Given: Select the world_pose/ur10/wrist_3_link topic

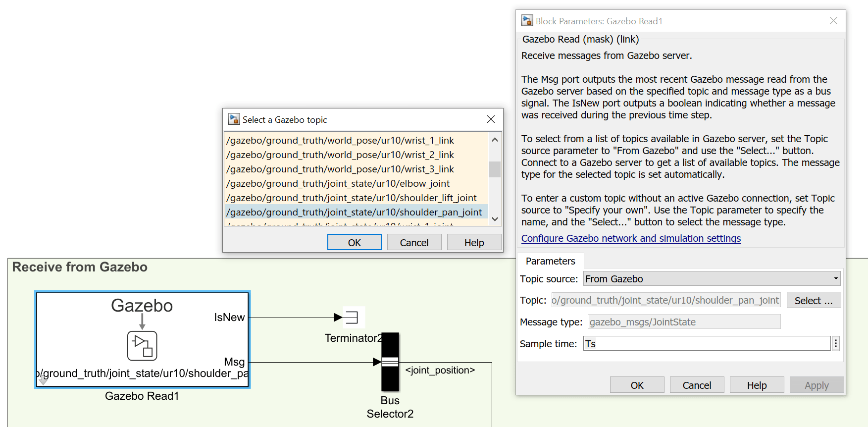Looking at the screenshot, I should tap(357, 169).
